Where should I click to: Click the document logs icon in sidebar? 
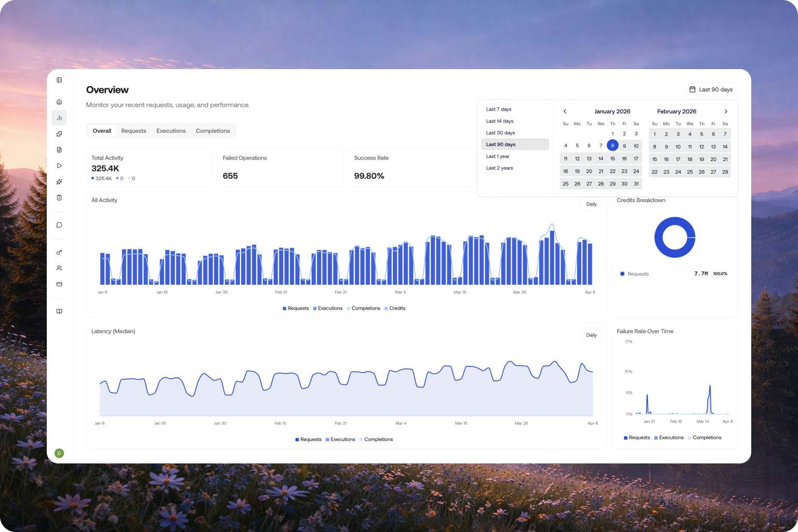[x=59, y=150]
